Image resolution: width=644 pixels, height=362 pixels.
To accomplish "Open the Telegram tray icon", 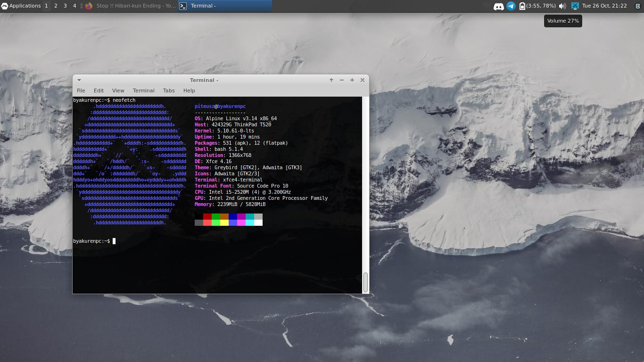I will pyautogui.click(x=511, y=6).
